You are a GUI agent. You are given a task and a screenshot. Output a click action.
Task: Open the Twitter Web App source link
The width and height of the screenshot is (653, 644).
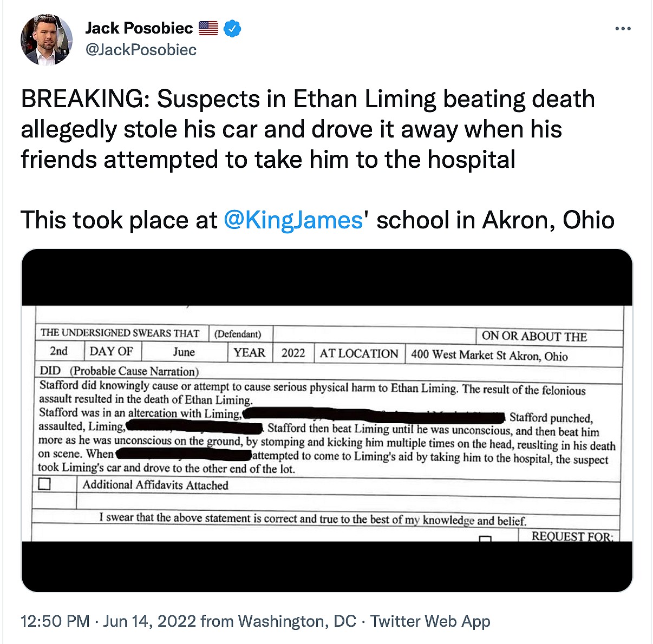click(x=430, y=621)
